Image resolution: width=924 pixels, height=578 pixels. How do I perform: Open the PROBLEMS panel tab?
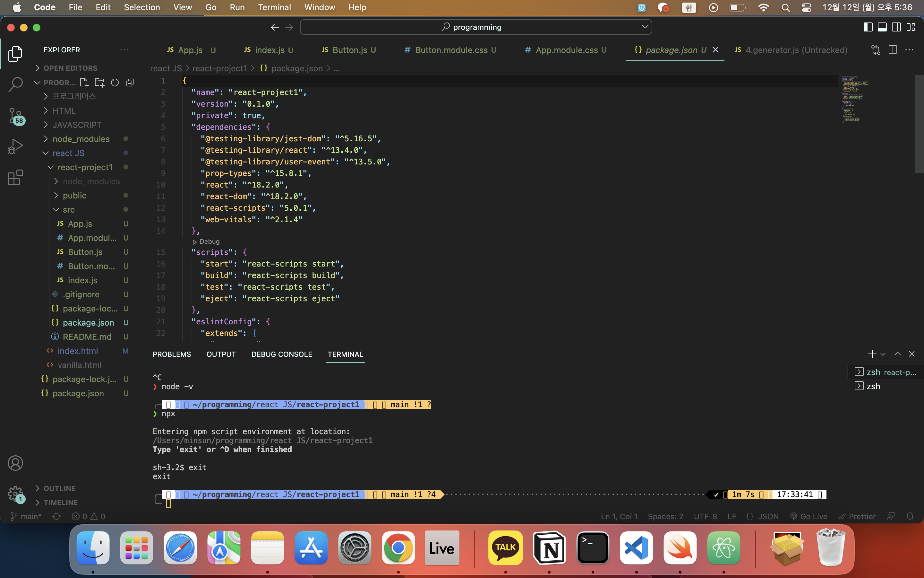tap(171, 354)
